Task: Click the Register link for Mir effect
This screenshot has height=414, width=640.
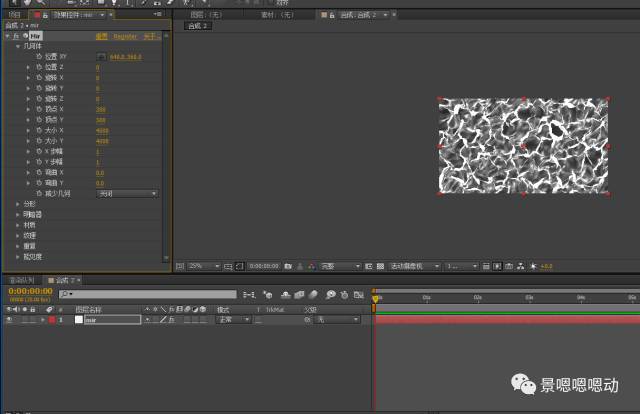Action: click(x=125, y=36)
